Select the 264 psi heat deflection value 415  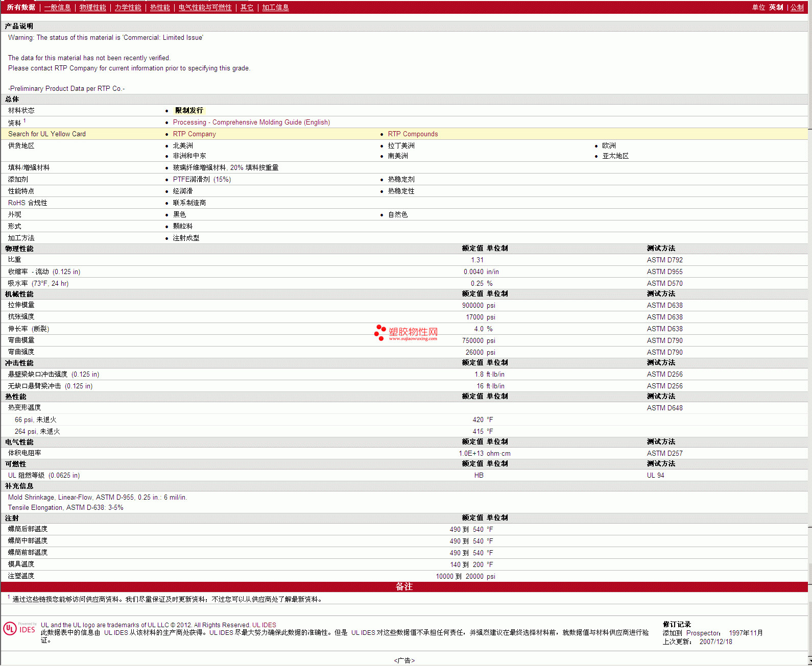pyautogui.click(x=477, y=431)
